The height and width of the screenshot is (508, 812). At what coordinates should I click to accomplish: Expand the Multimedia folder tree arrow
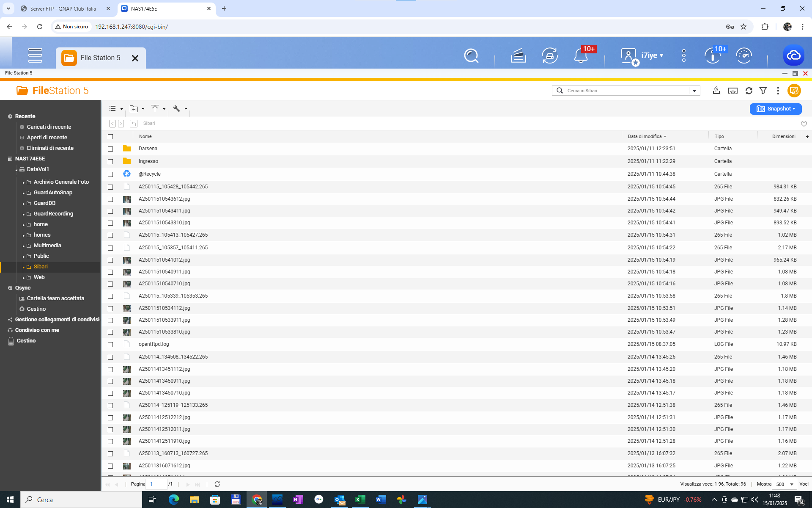[23, 246]
